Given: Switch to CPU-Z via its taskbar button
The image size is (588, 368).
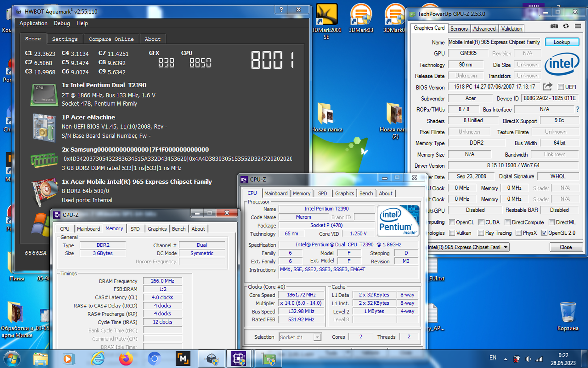Looking at the screenshot, I should point(239,359).
